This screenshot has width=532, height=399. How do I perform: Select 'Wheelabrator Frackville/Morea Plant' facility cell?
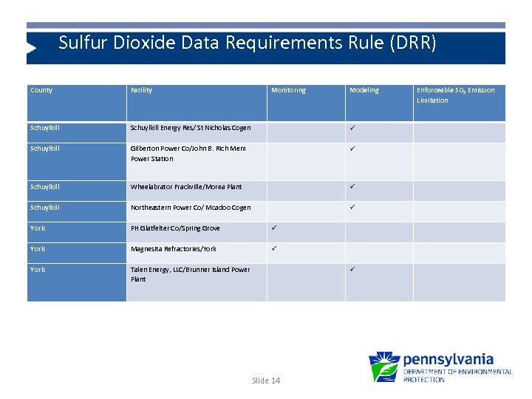point(197,191)
